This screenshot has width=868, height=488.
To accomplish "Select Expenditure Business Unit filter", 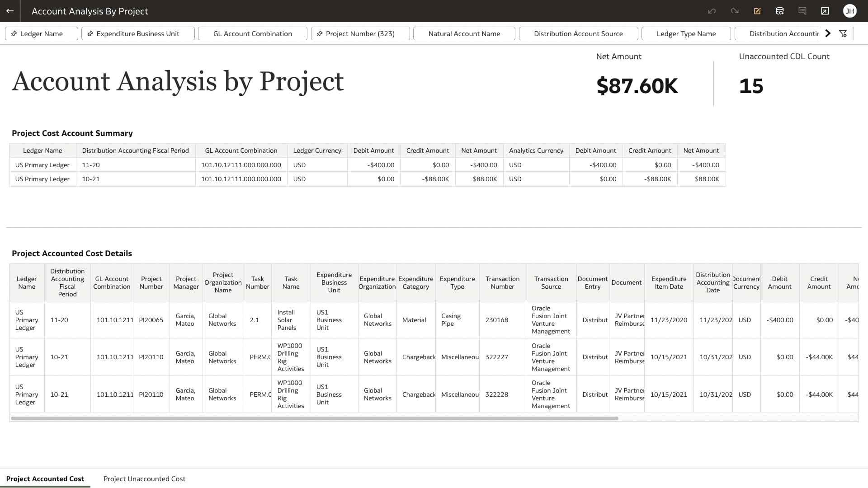I will (138, 33).
